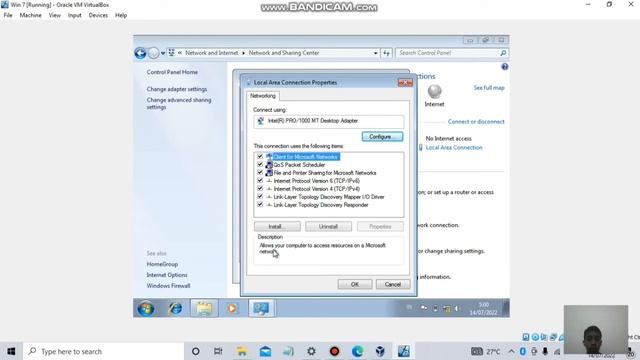This screenshot has width=640, height=360.
Task: Cancel the Local Area Connection Properties dialog
Action: (393, 284)
